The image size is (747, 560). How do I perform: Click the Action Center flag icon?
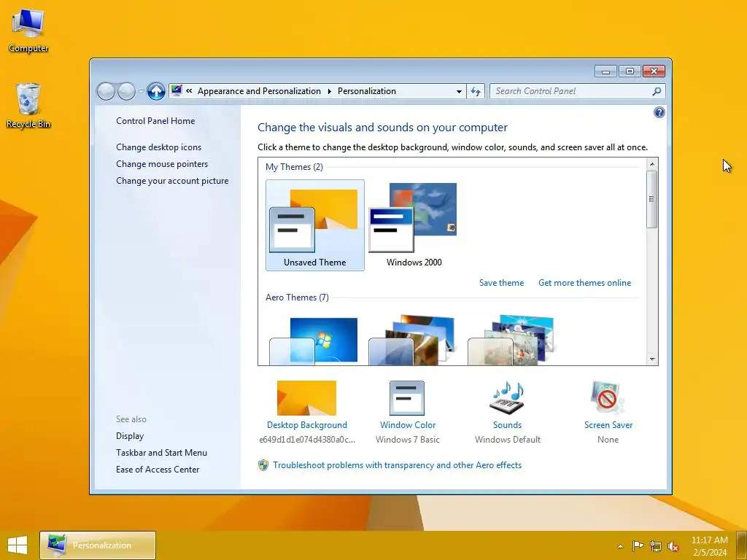click(x=638, y=545)
